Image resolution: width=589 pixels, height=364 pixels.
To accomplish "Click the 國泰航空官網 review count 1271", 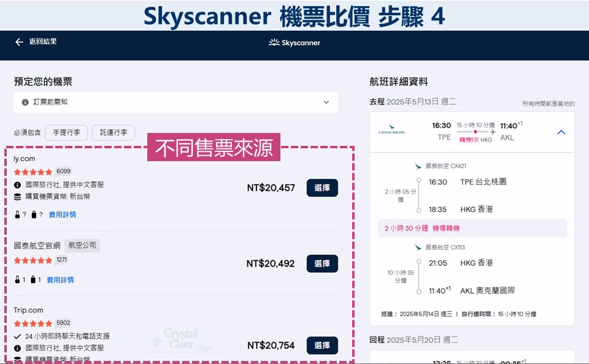I will click(x=61, y=260).
